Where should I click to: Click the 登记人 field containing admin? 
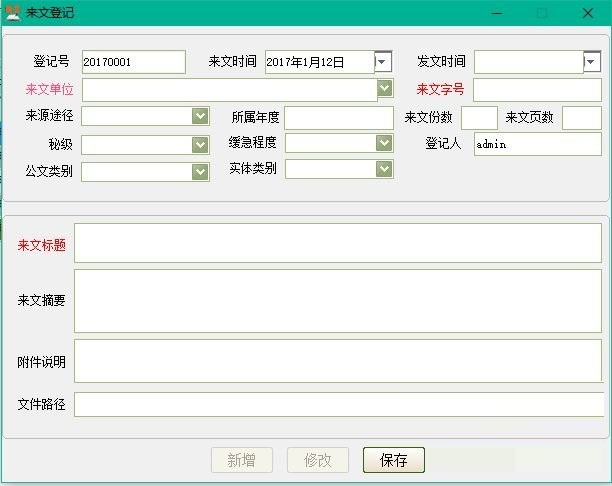point(537,144)
